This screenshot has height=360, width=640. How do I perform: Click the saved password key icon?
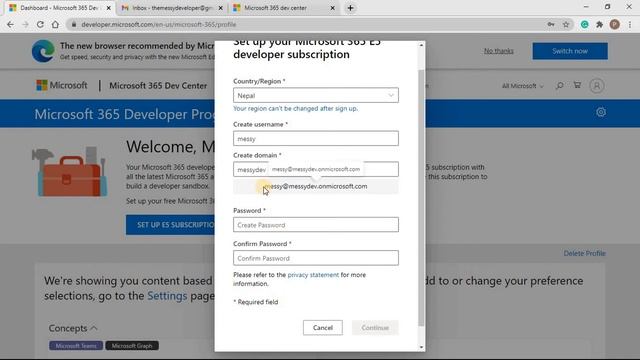click(551, 24)
